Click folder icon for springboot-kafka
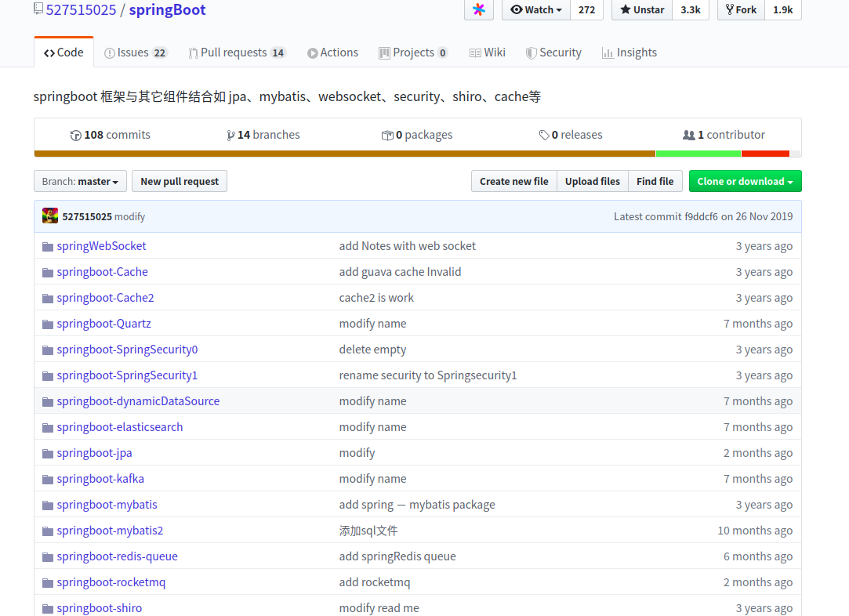Viewport: 849px width, 616px height. click(48, 480)
